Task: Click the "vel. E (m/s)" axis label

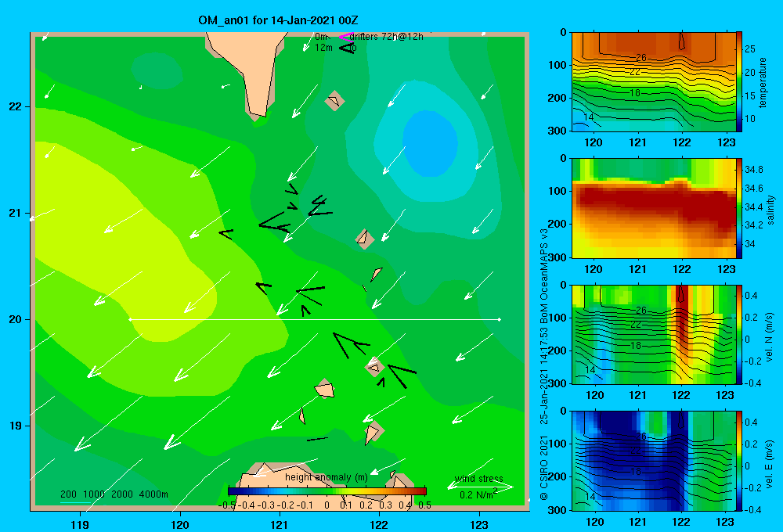Action: point(770,464)
